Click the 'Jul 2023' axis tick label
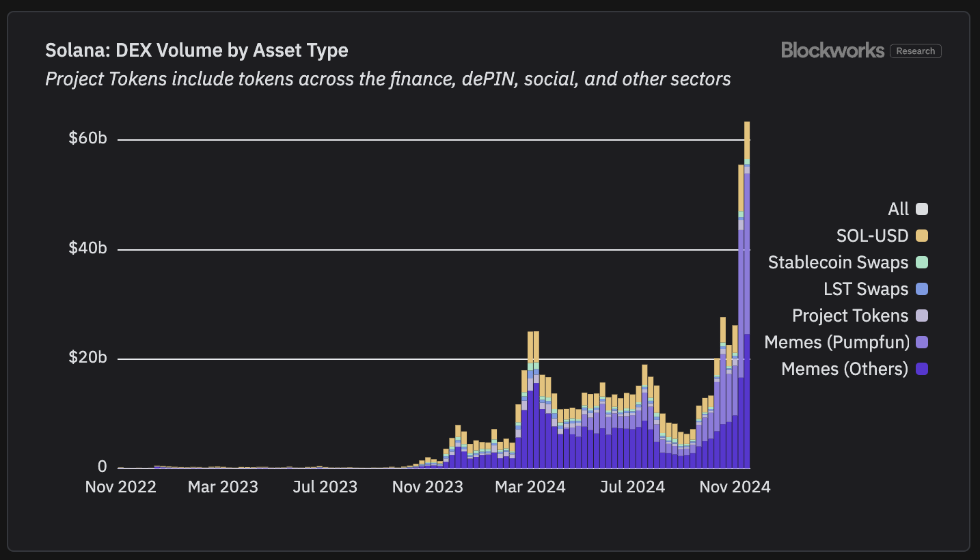980x560 pixels. [x=324, y=487]
